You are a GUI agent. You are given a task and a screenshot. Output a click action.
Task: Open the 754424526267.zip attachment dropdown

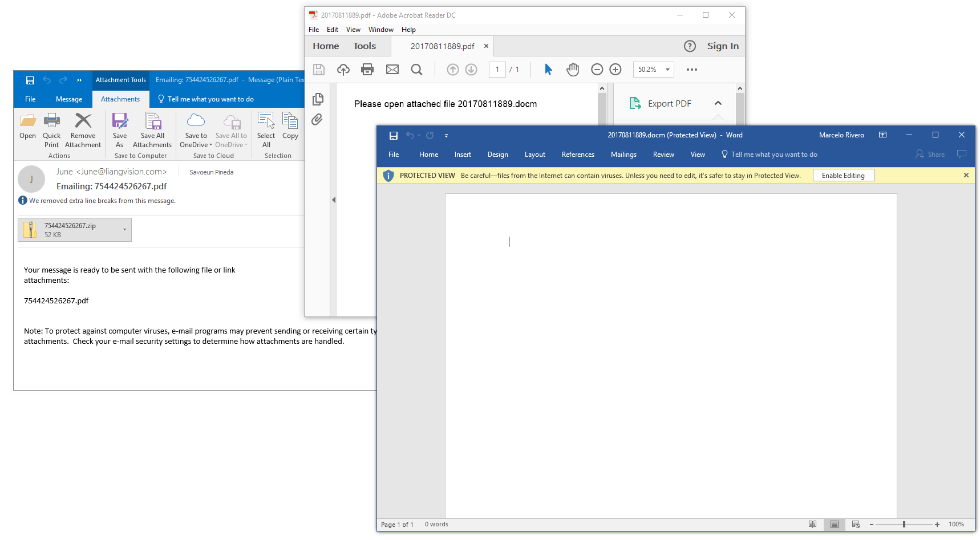point(124,229)
